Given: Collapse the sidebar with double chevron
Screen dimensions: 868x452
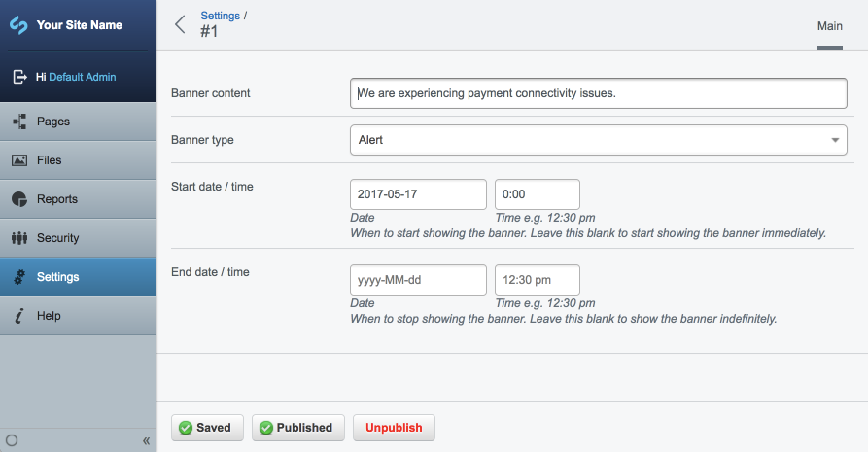Looking at the screenshot, I should pyautogui.click(x=146, y=441).
